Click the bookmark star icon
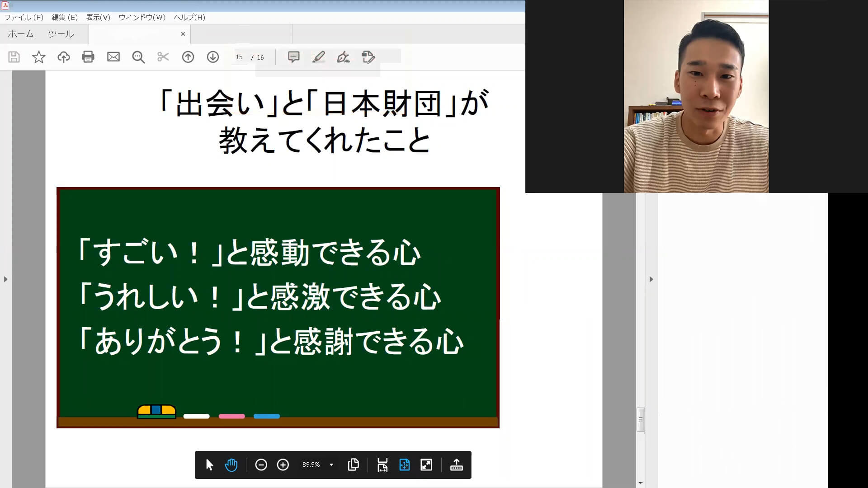The image size is (868, 488). [39, 57]
